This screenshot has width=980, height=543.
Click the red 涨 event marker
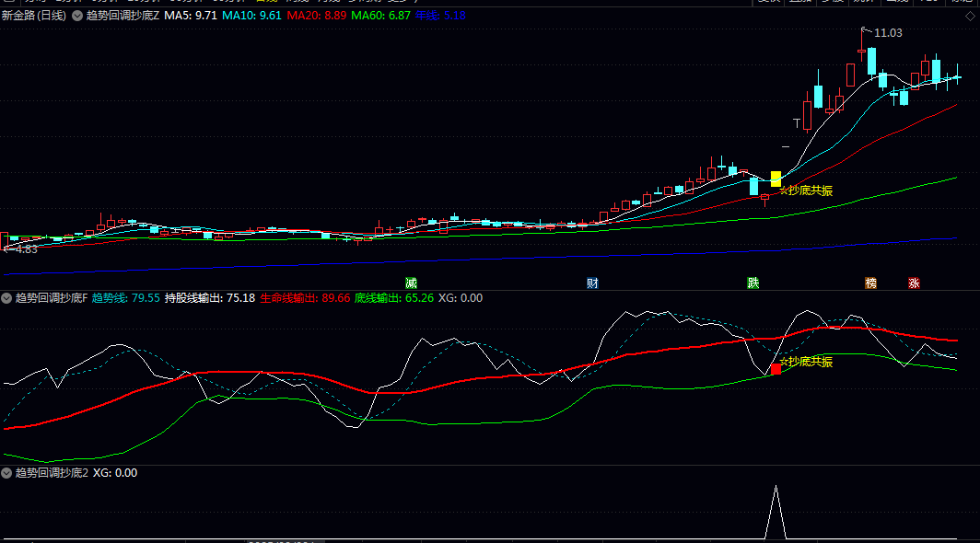[914, 283]
